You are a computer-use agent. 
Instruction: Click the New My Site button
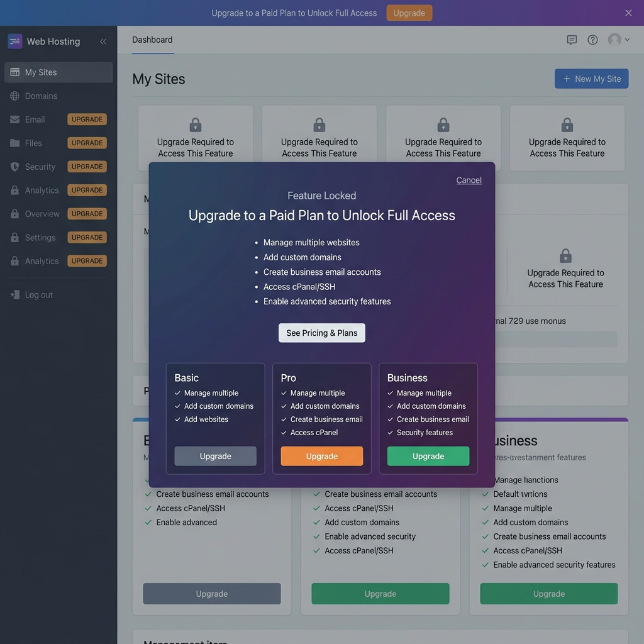[591, 79]
